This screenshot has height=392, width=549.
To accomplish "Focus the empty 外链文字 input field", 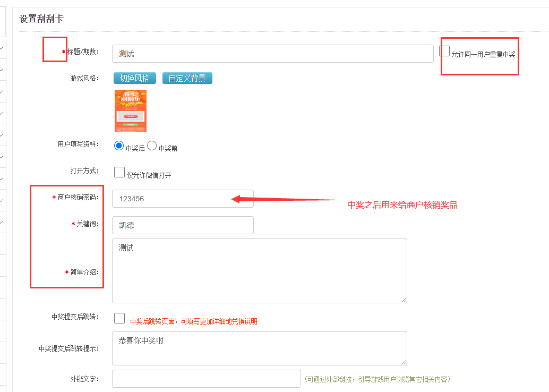I will 206,379.
